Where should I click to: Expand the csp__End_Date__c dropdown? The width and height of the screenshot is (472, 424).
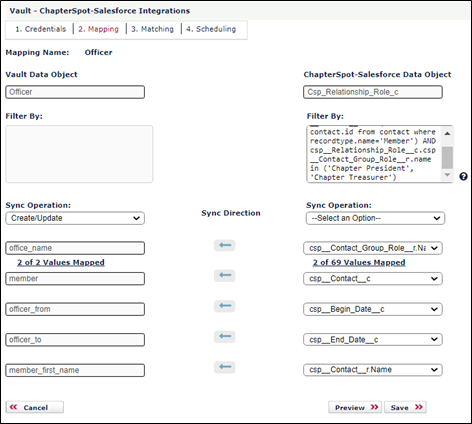pos(373,340)
